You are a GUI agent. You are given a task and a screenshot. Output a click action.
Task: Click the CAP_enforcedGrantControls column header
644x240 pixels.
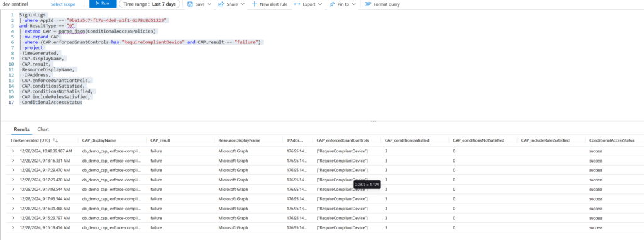click(343, 140)
